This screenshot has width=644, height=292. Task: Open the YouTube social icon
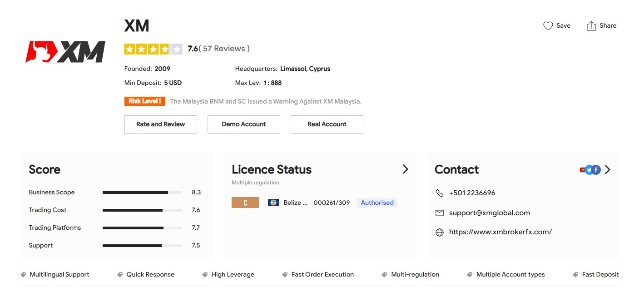tap(582, 170)
